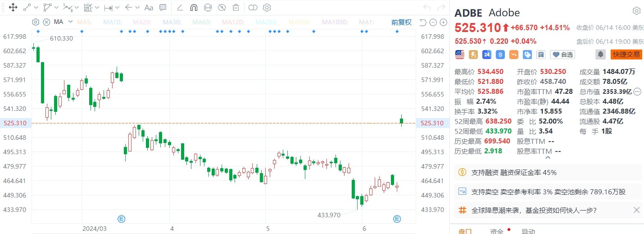Add ADBE to watchlist via 自选
Screen dimensions: 644x234
tap(563, 55)
